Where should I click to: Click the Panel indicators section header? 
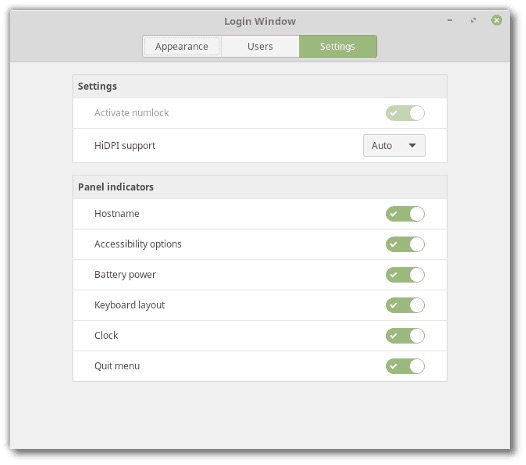click(x=116, y=187)
